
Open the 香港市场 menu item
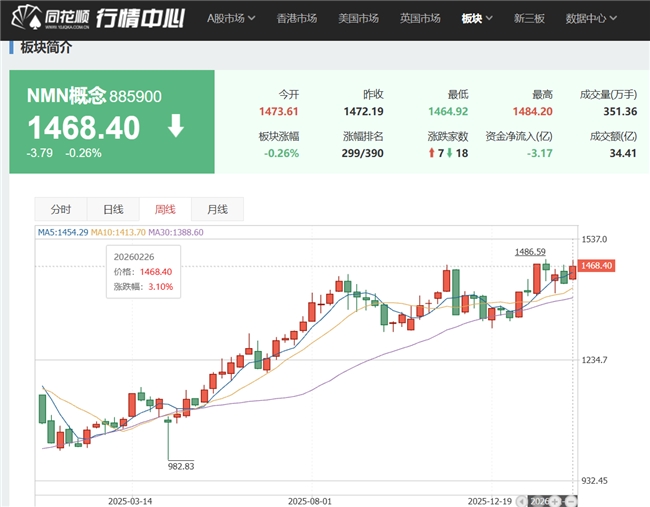coord(297,18)
